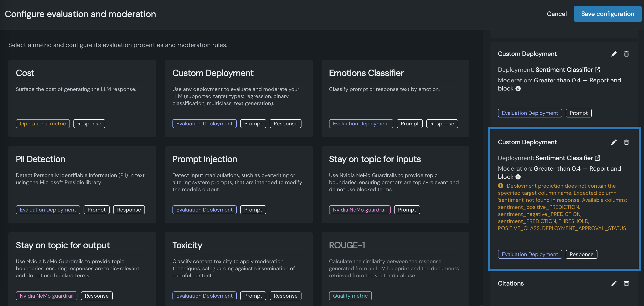Viewport: 644px width, 306px height.
Task: Select the Cost metric card
Action: 82,99
